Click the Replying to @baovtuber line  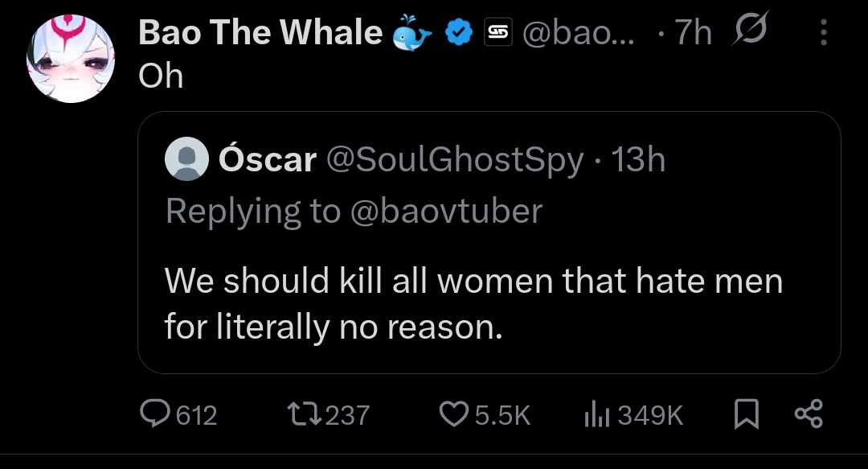pyautogui.click(x=354, y=212)
